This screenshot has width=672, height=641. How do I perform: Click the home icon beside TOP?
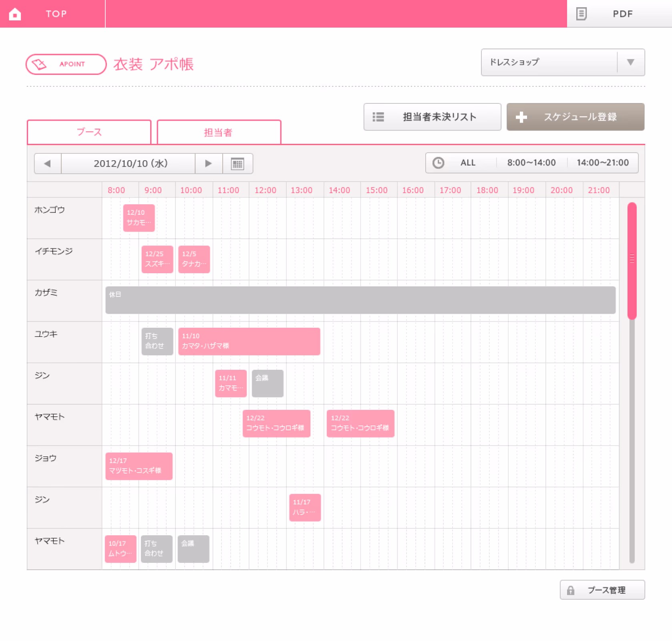tap(15, 14)
